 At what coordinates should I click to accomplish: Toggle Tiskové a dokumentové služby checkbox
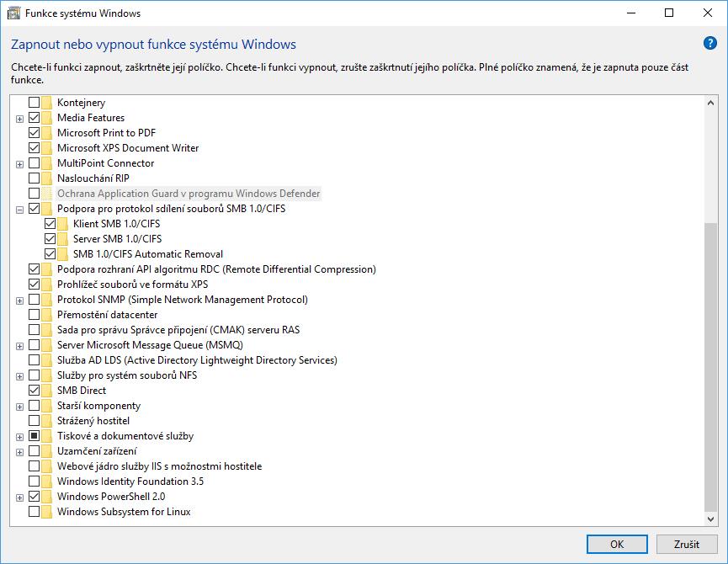34,436
